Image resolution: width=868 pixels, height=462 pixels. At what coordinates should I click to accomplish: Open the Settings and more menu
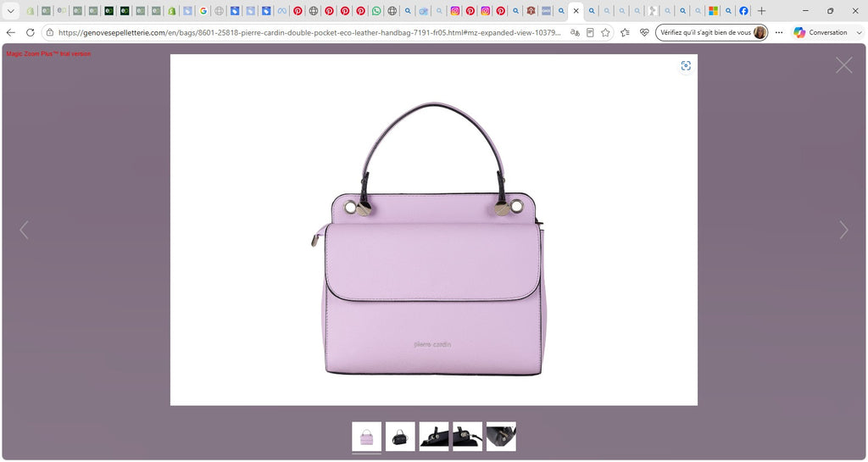(779, 33)
